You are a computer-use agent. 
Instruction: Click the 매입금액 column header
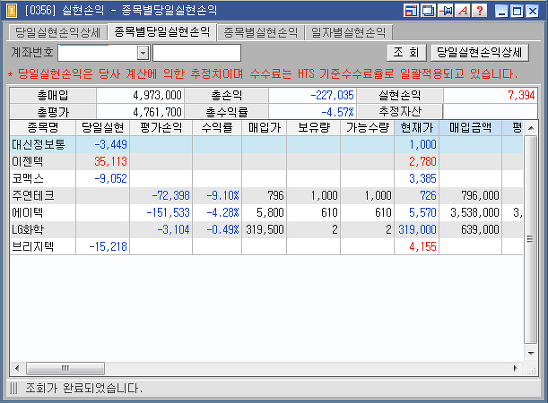tap(470, 128)
